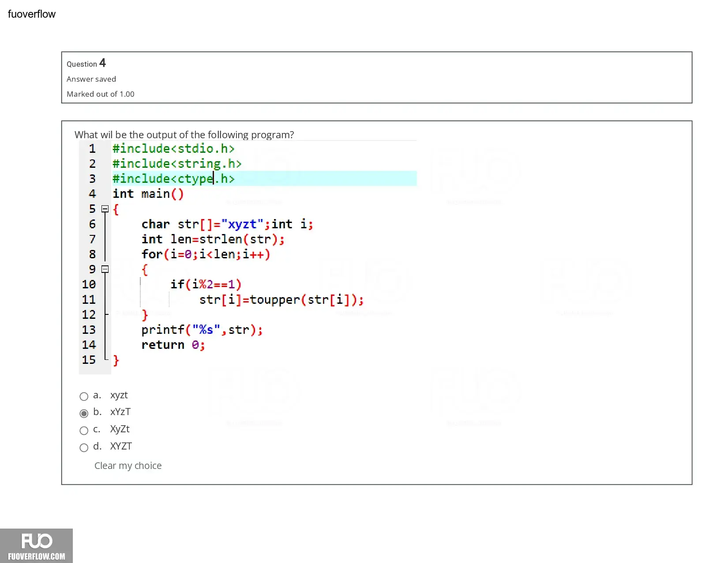Click the for loop on line 8
The width and height of the screenshot is (728, 563).
(206, 254)
